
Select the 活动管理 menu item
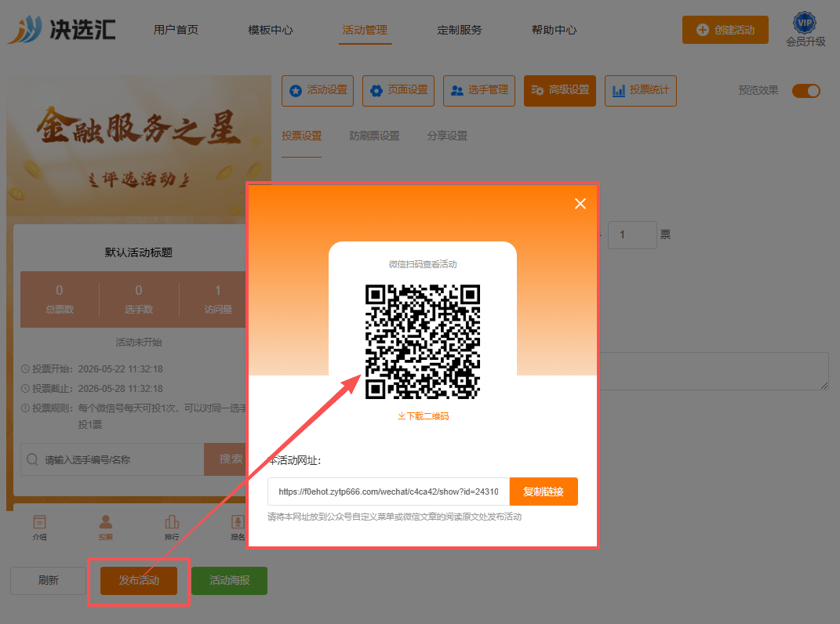(x=365, y=30)
